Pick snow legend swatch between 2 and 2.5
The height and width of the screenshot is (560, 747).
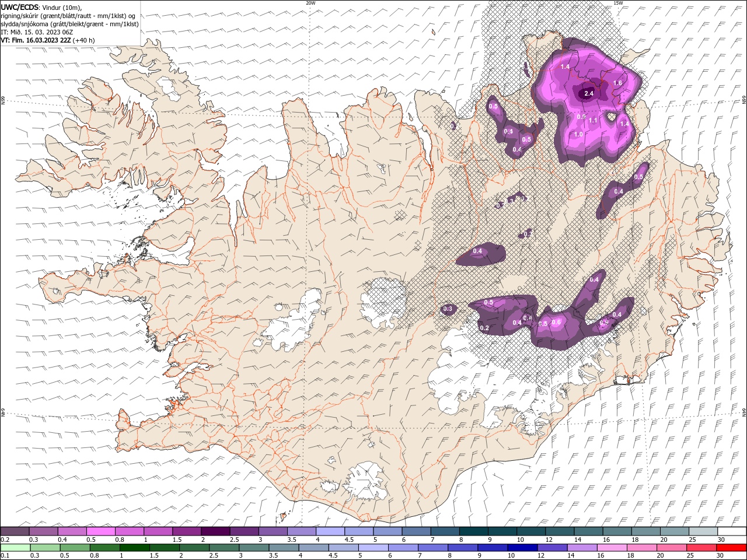215,531
